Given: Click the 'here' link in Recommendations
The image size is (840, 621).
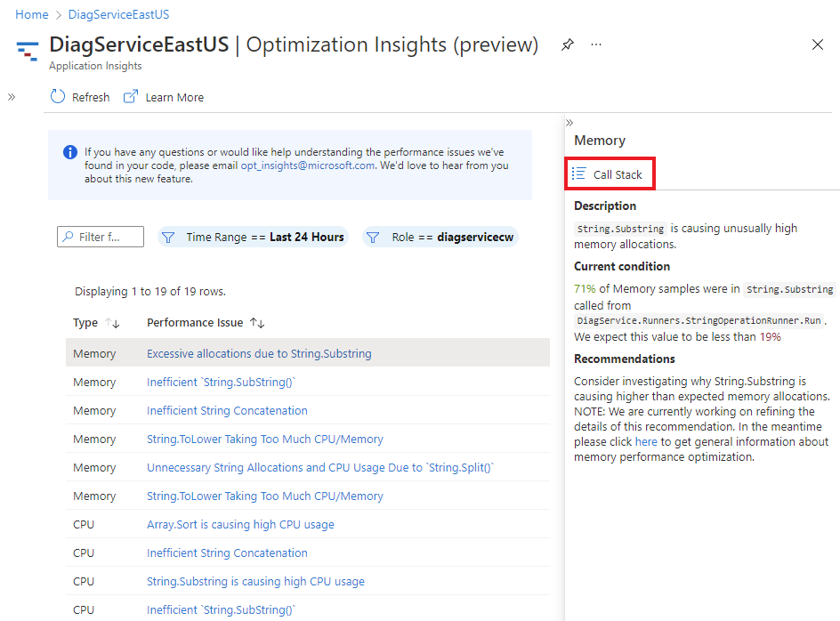Looking at the screenshot, I should (646, 441).
